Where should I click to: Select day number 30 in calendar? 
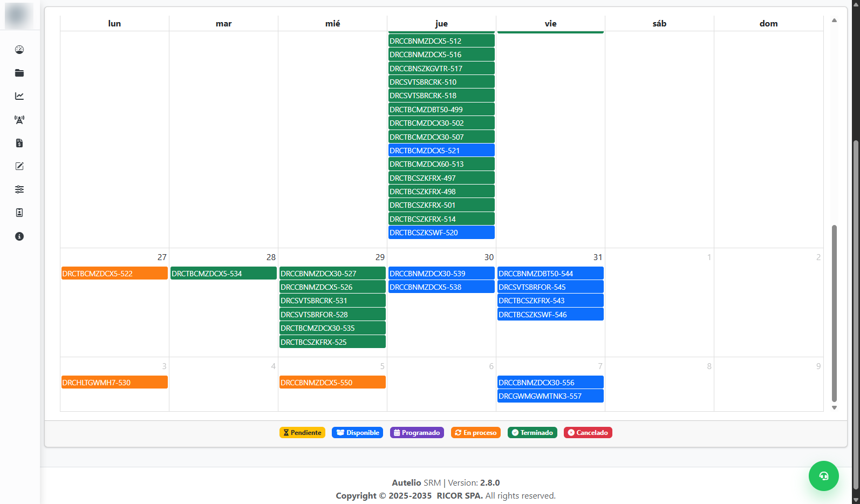click(x=489, y=257)
